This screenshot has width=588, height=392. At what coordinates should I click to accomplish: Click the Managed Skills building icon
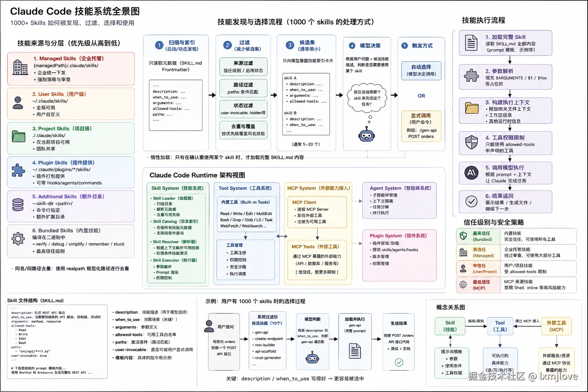[20, 67]
